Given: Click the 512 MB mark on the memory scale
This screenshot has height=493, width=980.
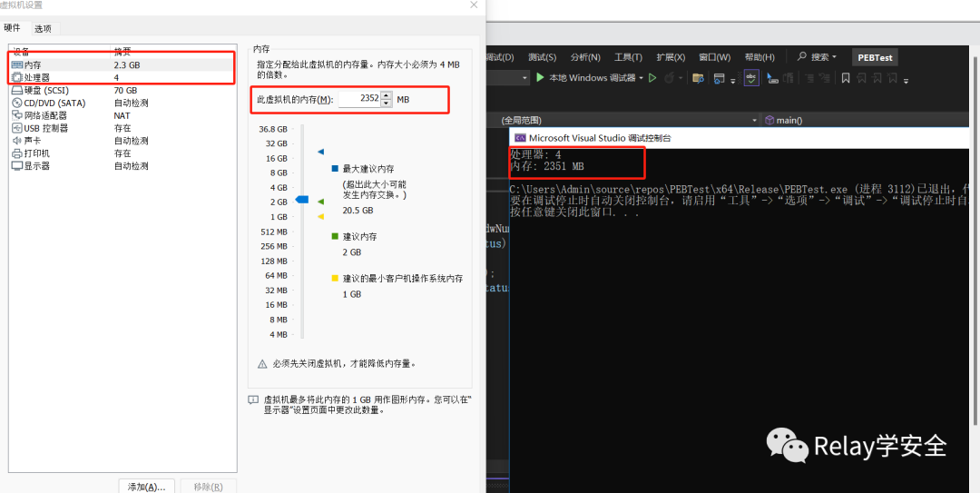Looking at the screenshot, I should tap(274, 232).
